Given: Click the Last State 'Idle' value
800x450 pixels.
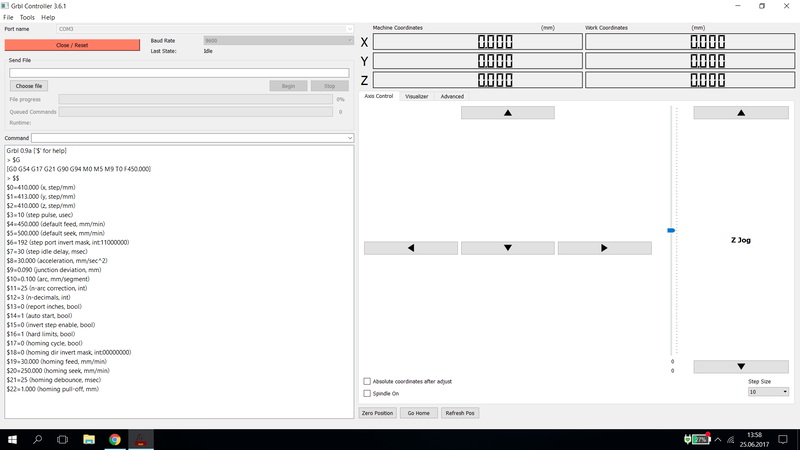Looking at the screenshot, I should [x=208, y=51].
